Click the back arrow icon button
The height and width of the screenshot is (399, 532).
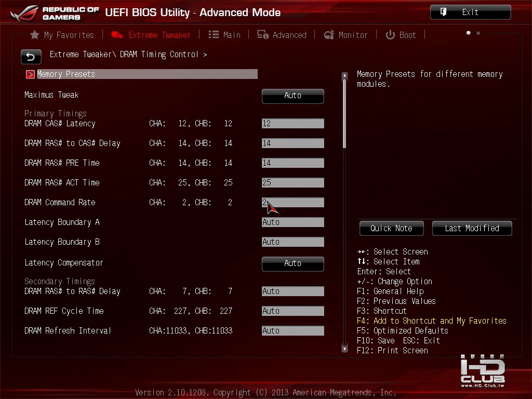(31, 57)
